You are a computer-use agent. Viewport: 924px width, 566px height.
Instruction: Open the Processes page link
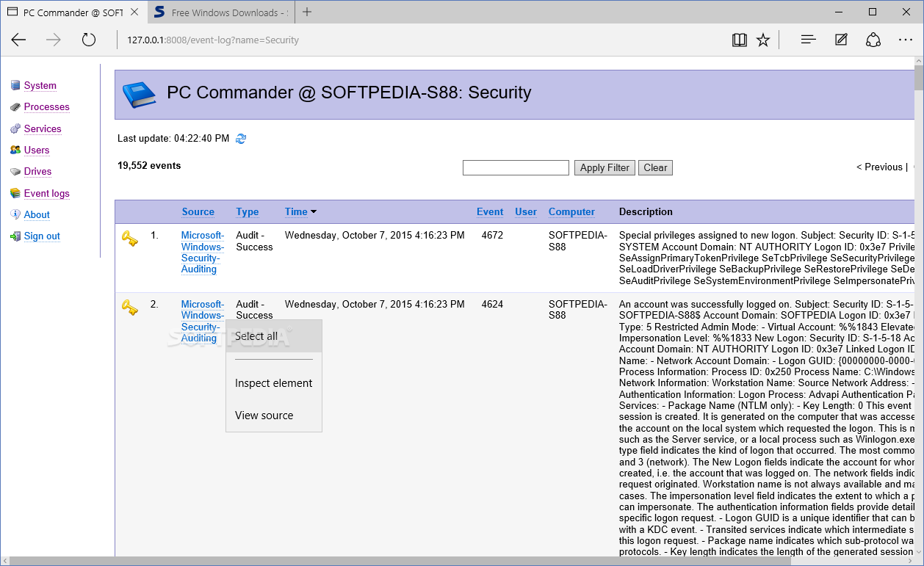(46, 107)
